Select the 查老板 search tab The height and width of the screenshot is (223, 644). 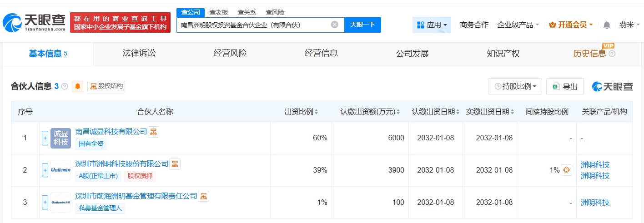[x=219, y=12]
